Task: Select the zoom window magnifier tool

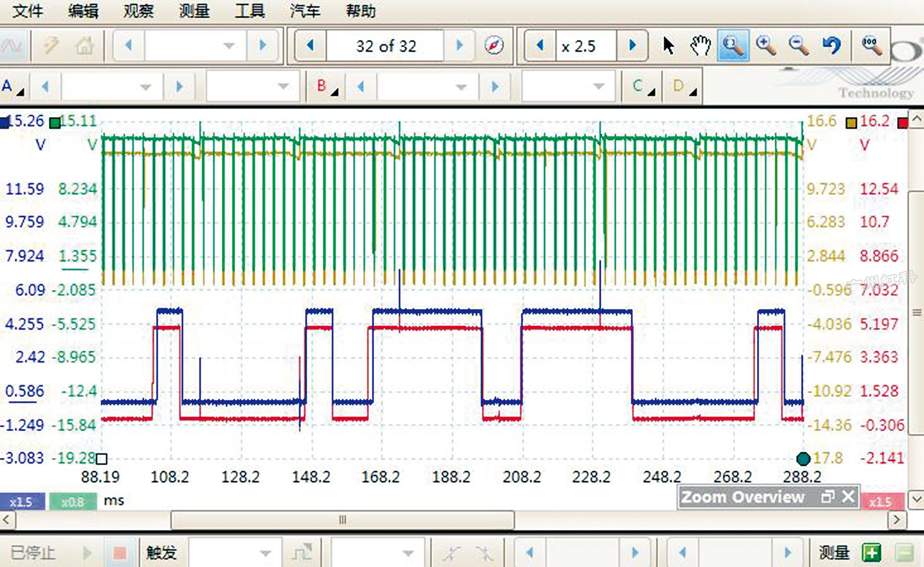Action: point(733,46)
